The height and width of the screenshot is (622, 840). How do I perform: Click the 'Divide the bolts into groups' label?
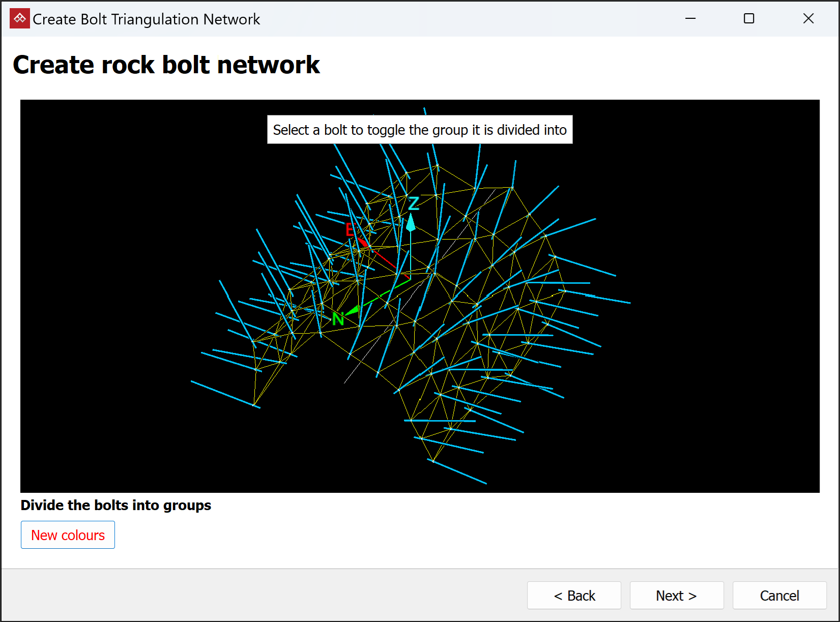coord(116,505)
